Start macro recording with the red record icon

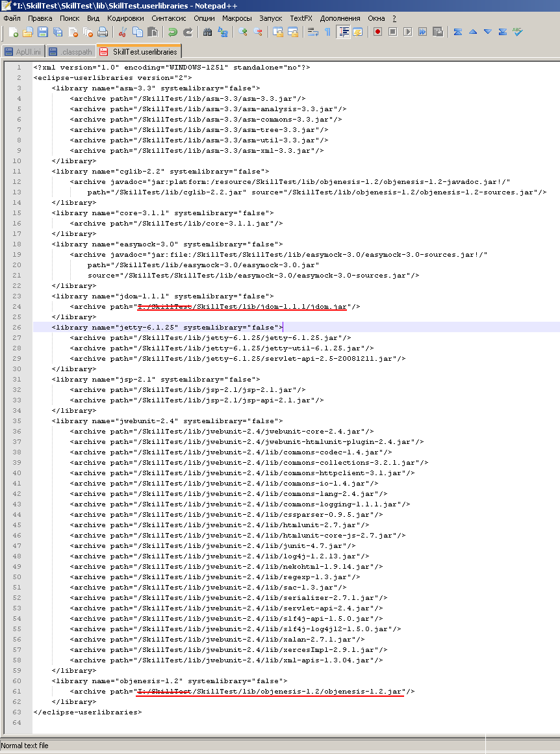378,31
